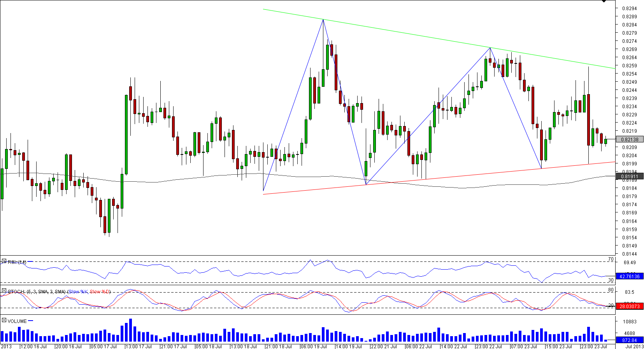Click the RSI (14) indicator title
The width and height of the screenshot is (644, 349).
(17, 262)
